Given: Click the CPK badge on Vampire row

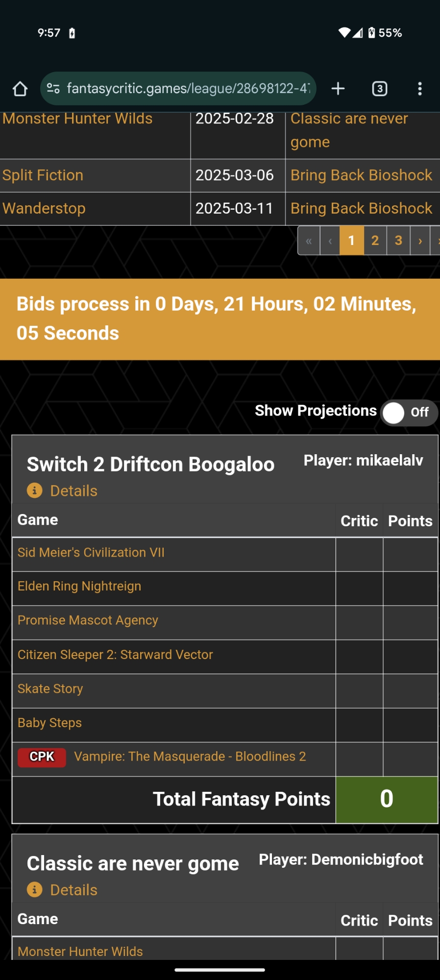Looking at the screenshot, I should [42, 757].
